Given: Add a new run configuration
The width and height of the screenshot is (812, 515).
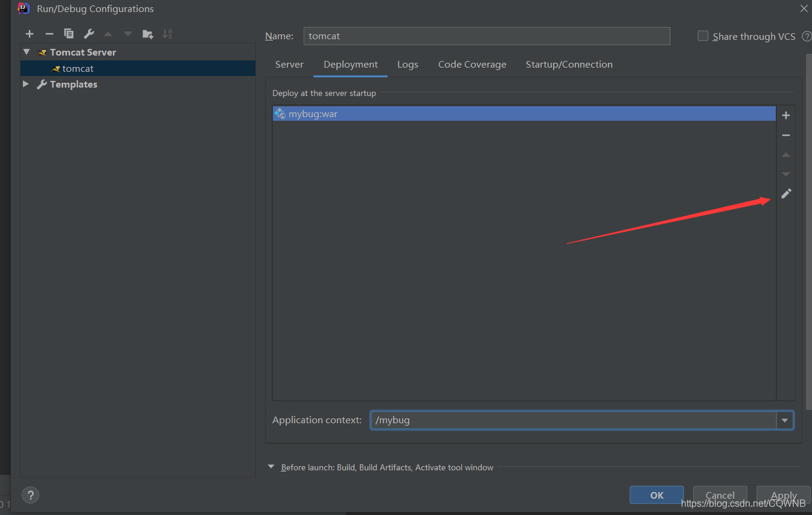Looking at the screenshot, I should pos(30,34).
